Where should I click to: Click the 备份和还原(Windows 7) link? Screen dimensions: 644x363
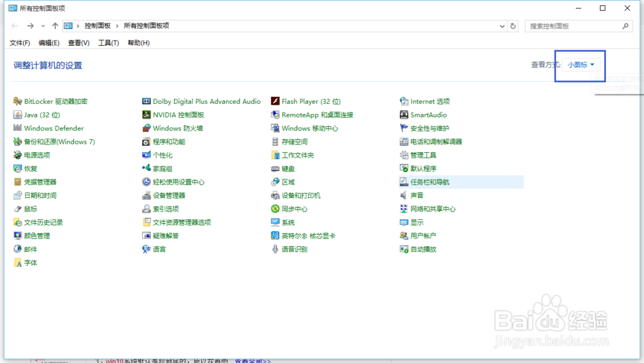(59, 142)
